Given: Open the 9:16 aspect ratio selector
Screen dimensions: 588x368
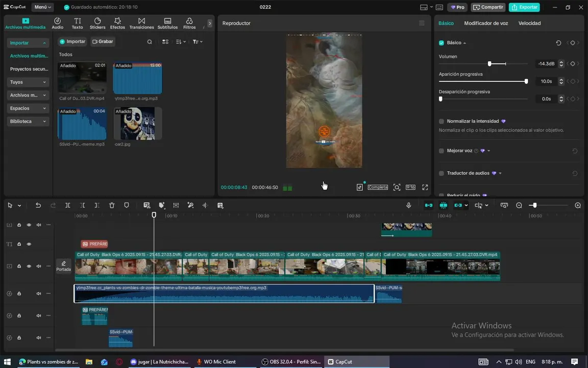Looking at the screenshot, I should [x=410, y=187].
